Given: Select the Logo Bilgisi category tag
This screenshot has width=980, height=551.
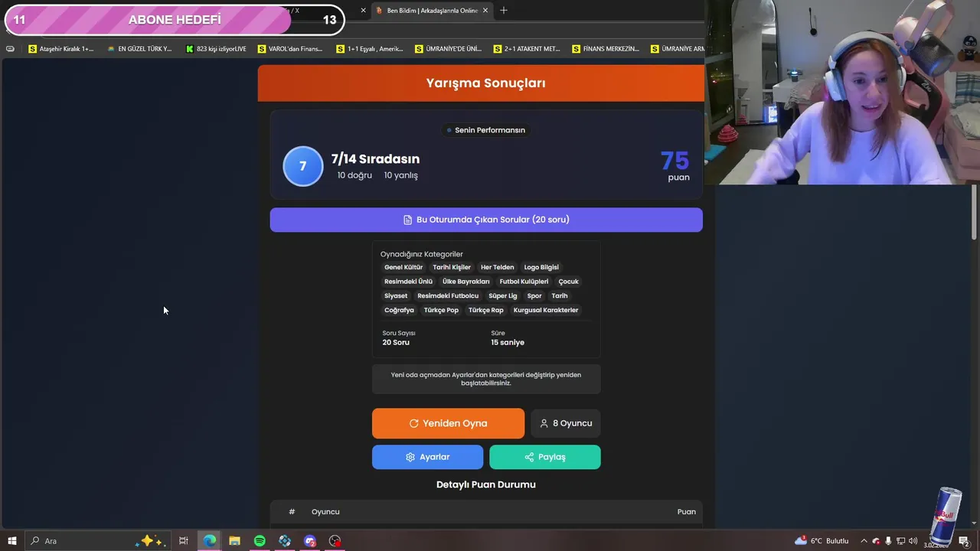Looking at the screenshot, I should [x=541, y=267].
